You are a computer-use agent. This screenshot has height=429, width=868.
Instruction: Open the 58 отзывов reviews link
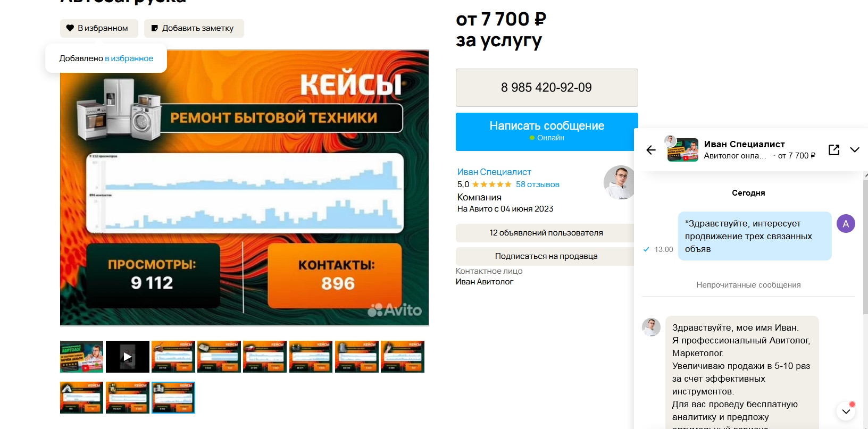pos(538,184)
